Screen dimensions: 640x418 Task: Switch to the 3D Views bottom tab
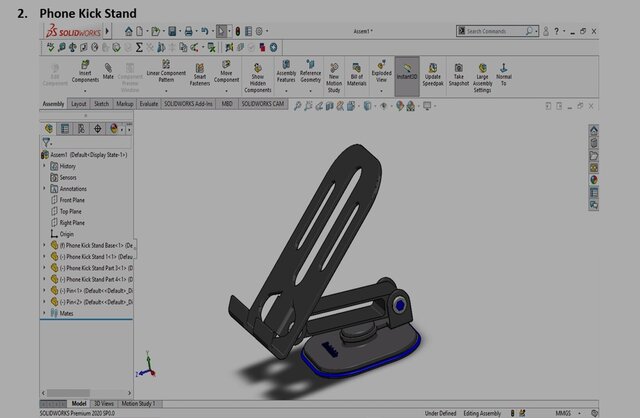tap(104, 403)
